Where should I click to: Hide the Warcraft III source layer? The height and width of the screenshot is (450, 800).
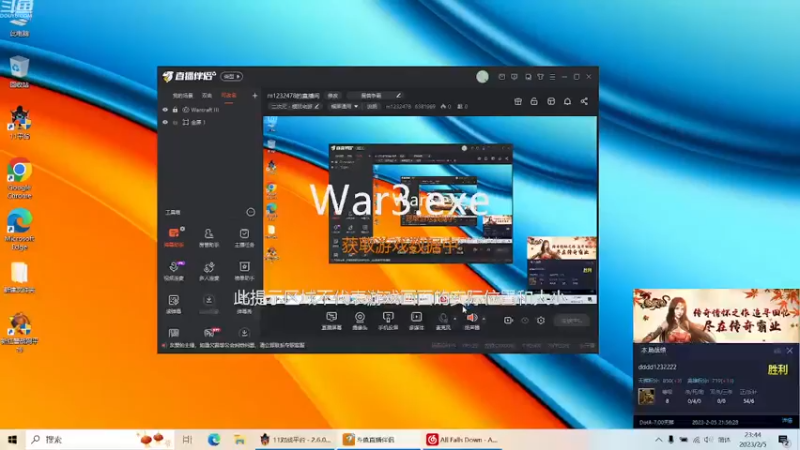point(165,110)
